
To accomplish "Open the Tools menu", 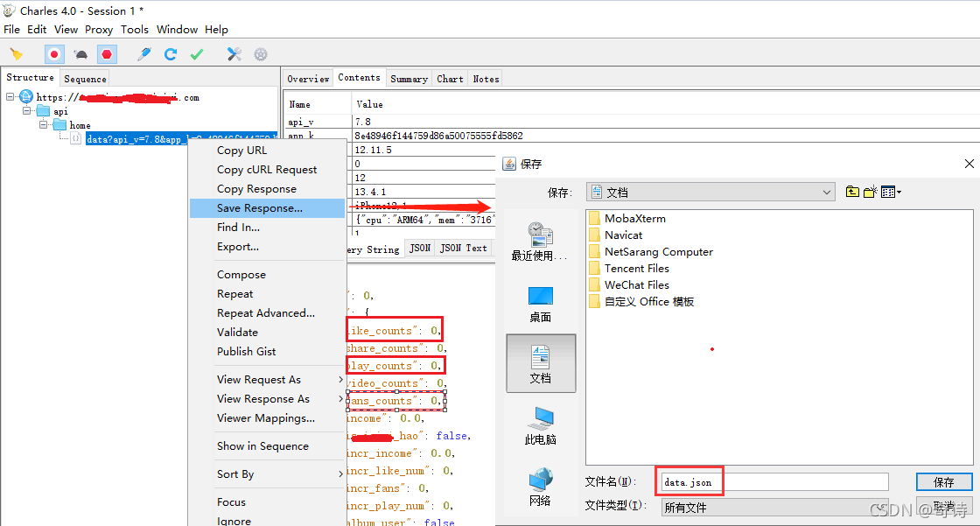I will (x=135, y=30).
